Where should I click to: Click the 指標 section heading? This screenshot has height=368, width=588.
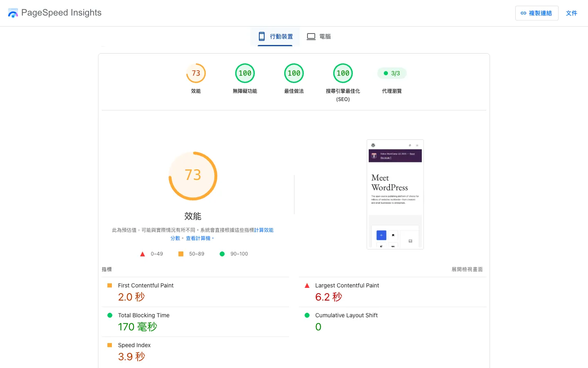(107, 269)
